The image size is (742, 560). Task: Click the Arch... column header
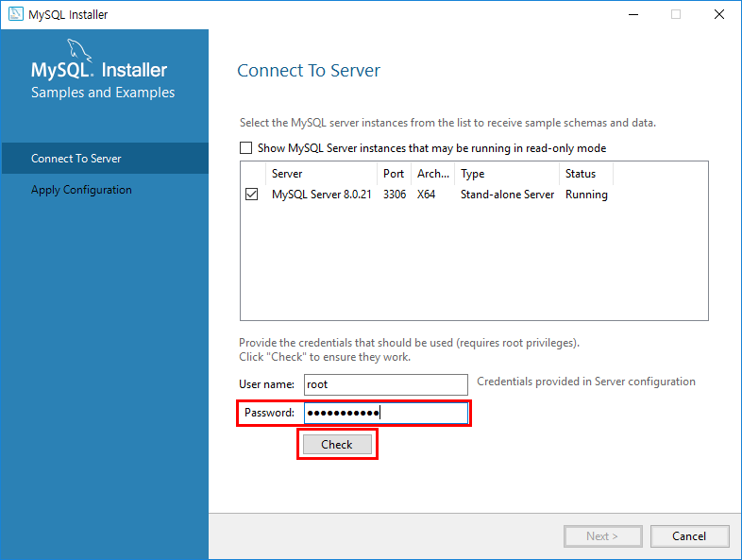pos(433,174)
